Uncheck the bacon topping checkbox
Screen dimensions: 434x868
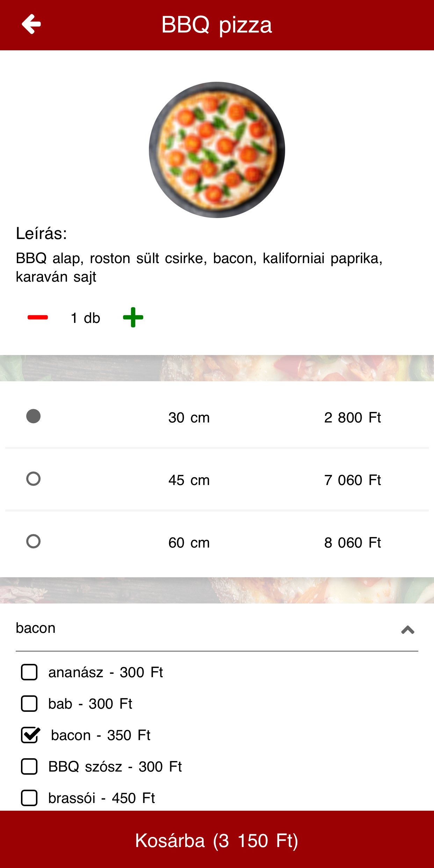(30, 735)
